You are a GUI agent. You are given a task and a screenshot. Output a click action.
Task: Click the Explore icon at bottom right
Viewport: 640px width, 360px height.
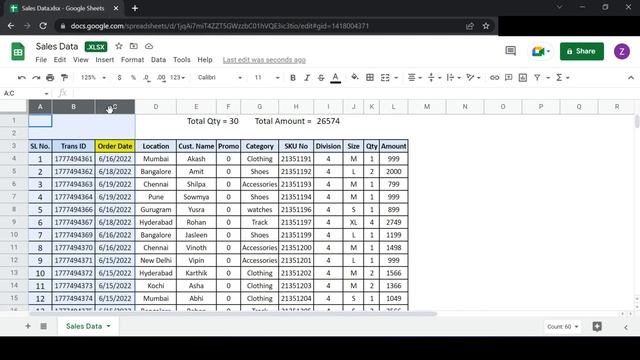[597, 327]
